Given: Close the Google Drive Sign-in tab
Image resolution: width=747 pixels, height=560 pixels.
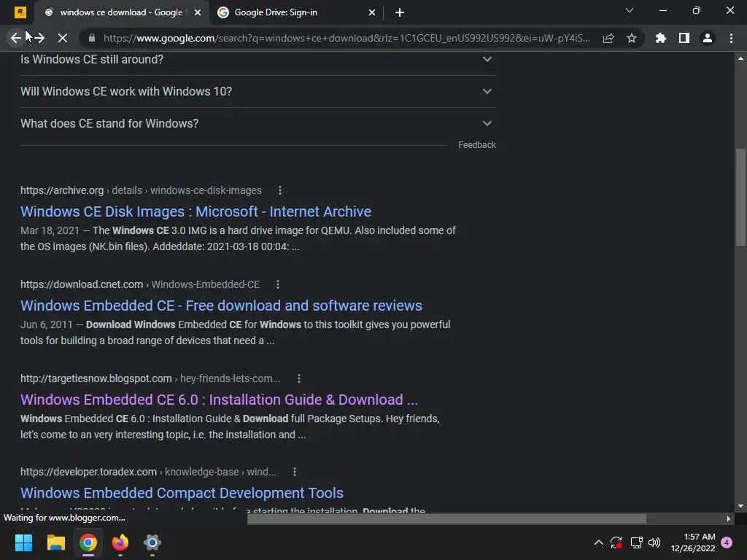Looking at the screenshot, I should click(x=372, y=12).
